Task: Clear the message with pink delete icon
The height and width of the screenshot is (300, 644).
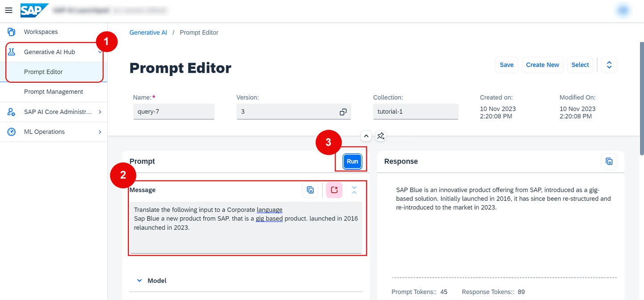Action: (x=334, y=190)
